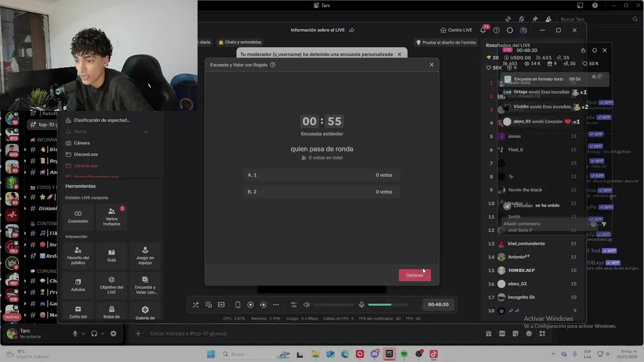Image resolution: width=644 pixels, height=362 pixels.
Task: Open Discord user settings gear
Action: pos(113,333)
